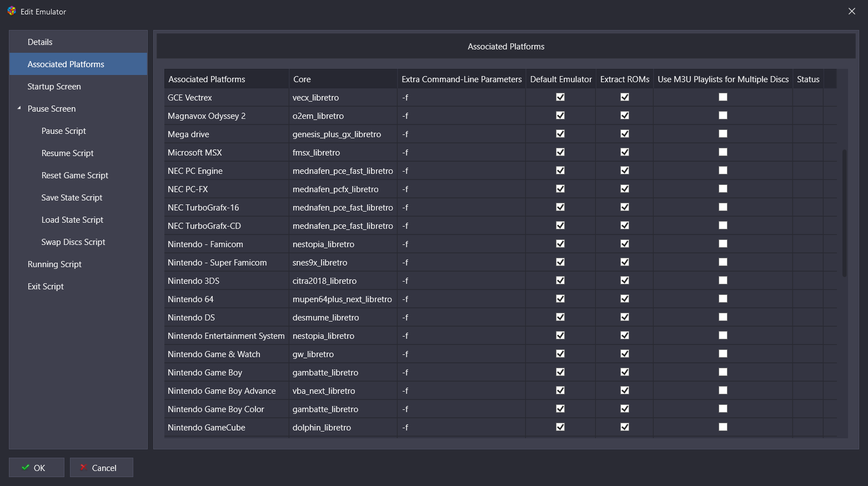Uncheck Default Emulator for Nintendo Game Boy

tap(560, 372)
